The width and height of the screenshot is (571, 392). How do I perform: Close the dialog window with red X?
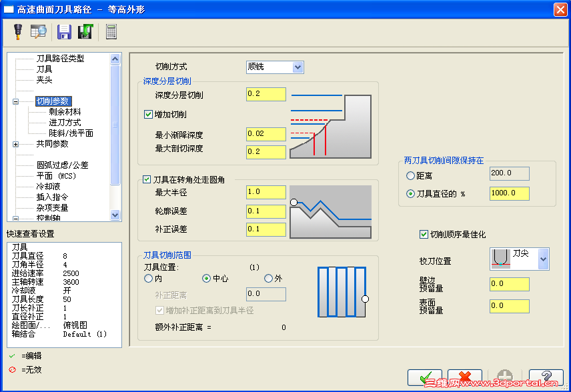560,9
